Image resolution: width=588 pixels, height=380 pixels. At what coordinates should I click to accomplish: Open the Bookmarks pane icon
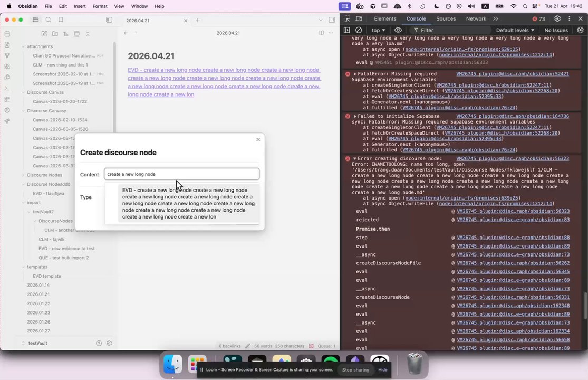coord(61,20)
